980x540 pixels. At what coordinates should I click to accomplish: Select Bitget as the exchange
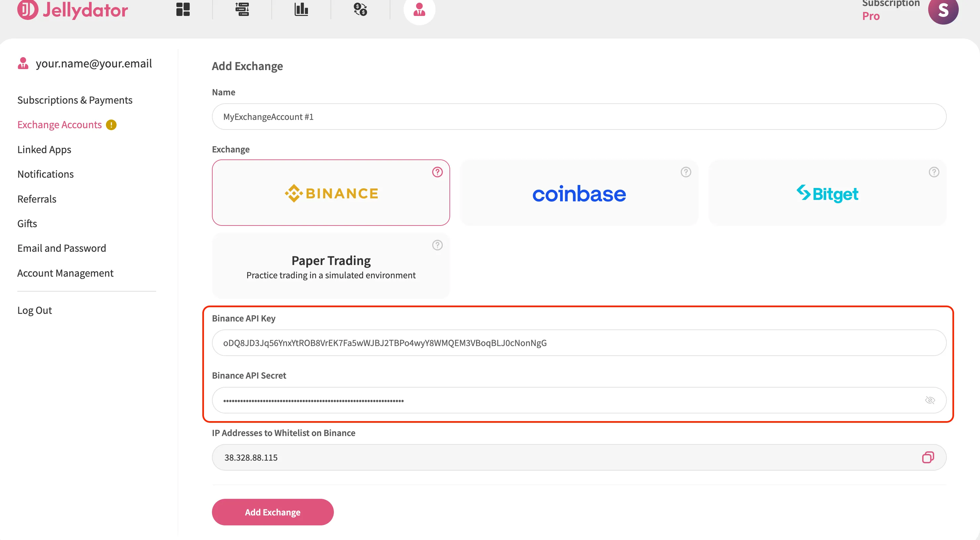pos(828,193)
